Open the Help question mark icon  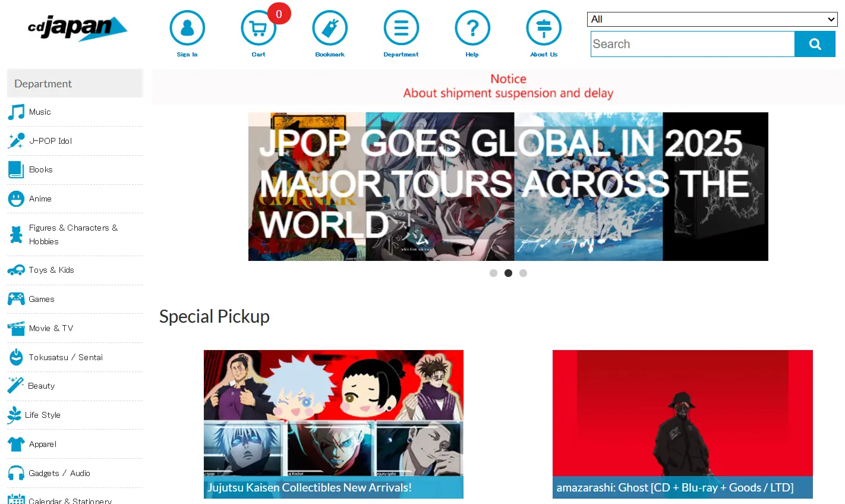pyautogui.click(x=472, y=28)
